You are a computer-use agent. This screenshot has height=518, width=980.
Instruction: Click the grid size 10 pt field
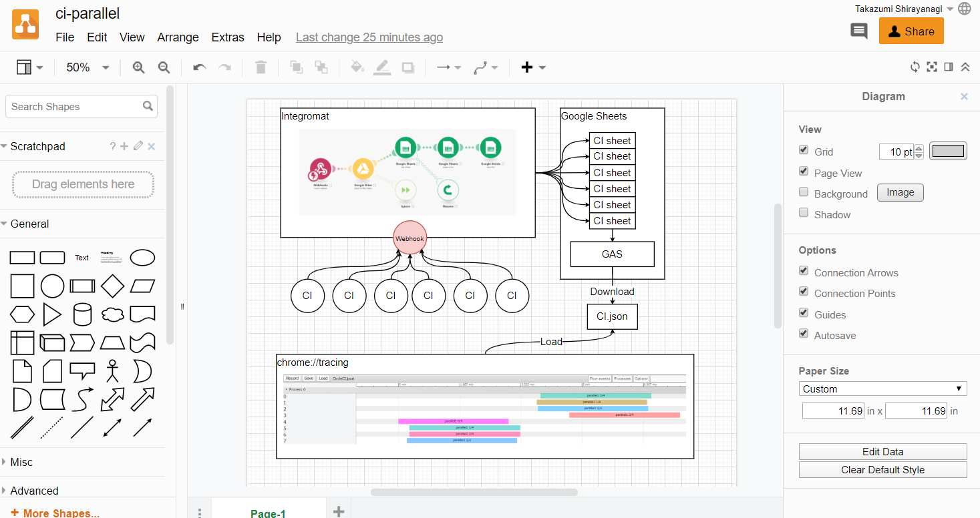pyautogui.click(x=896, y=152)
